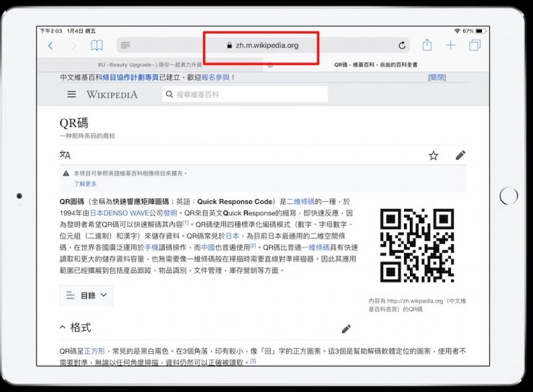Reload the page with the refresh icon

coord(401,45)
